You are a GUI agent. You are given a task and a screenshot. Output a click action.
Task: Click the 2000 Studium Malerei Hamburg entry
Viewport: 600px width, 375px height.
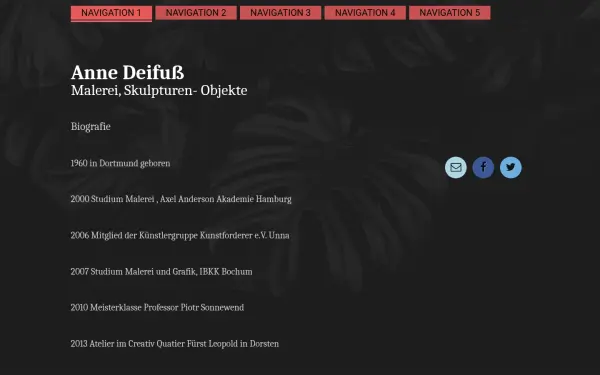pyautogui.click(x=181, y=199)
